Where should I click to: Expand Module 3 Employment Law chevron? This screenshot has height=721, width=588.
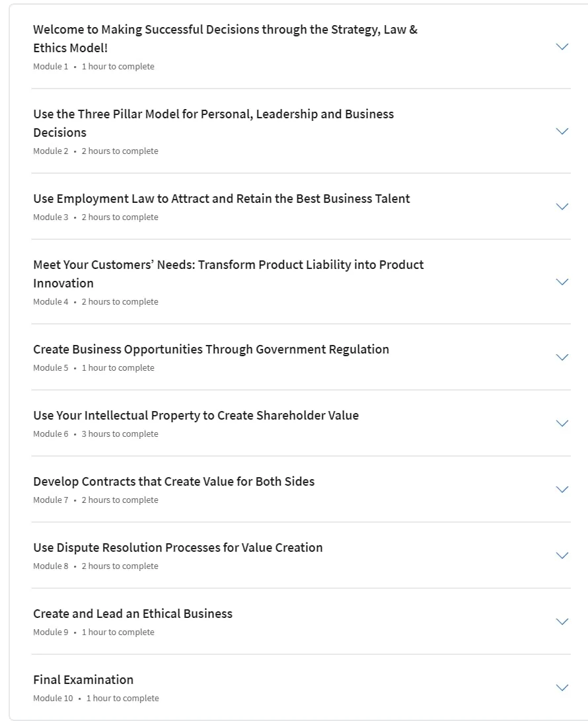pyautogui.click(x=562, y=206)
